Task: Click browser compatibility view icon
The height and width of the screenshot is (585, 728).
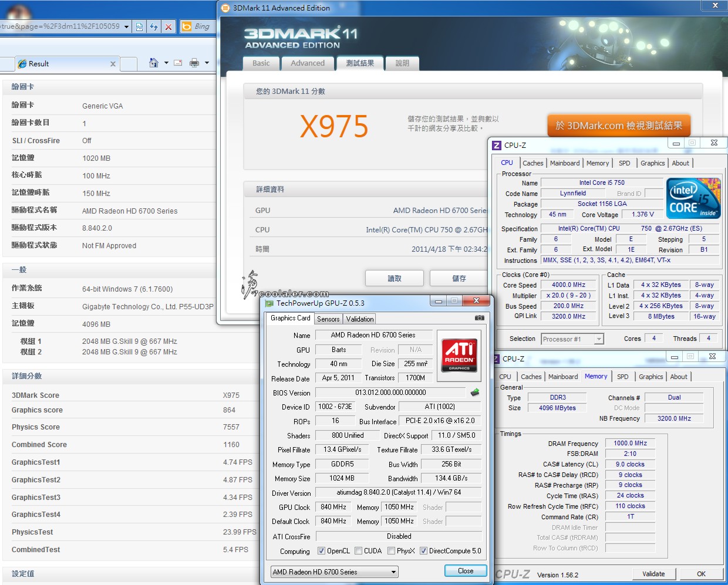Action: (x=139, y=26)
